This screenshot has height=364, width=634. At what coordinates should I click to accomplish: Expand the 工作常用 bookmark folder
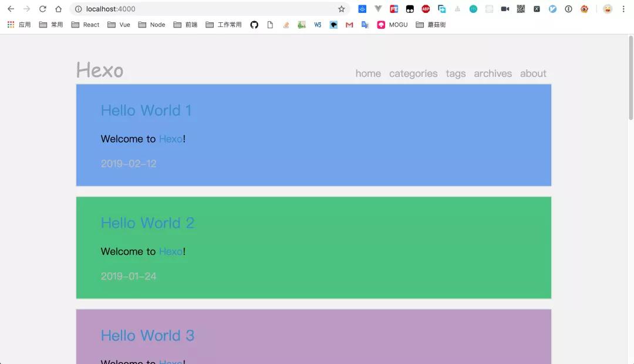224,25
